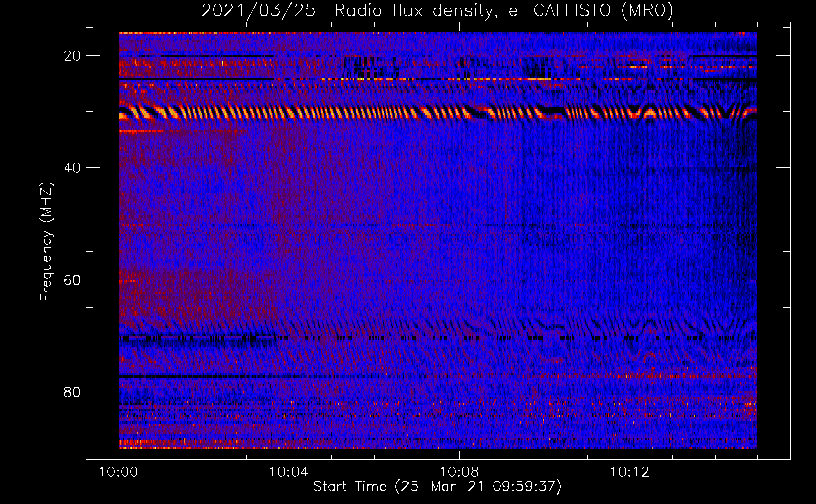816x504 pixels.
Task: Click the '60' frequency tick label
Action: coord(73,280)
